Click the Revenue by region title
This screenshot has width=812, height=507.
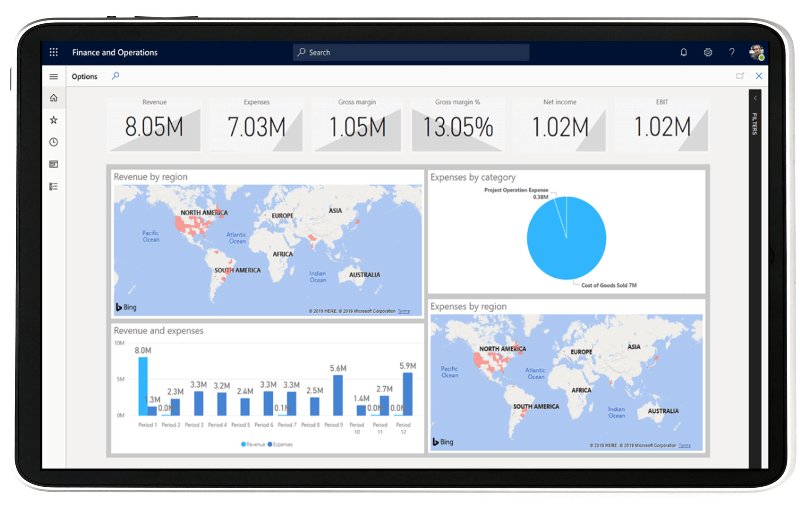click(x=150, y=177)
